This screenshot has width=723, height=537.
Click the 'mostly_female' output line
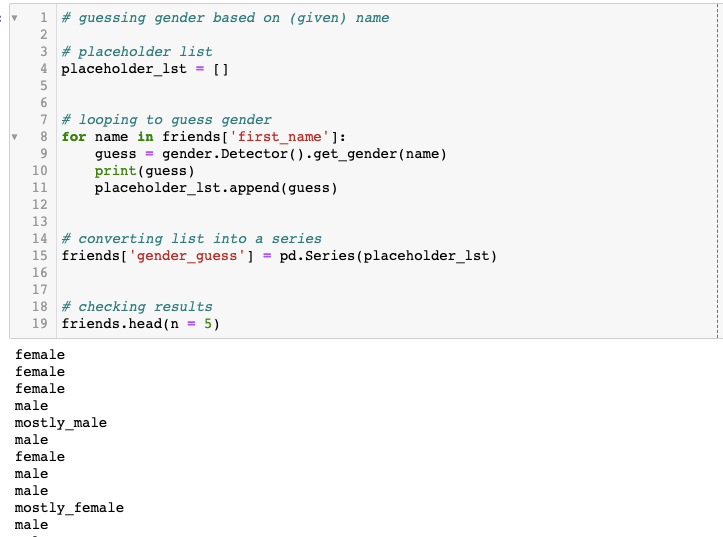click(x=69, y=508)
